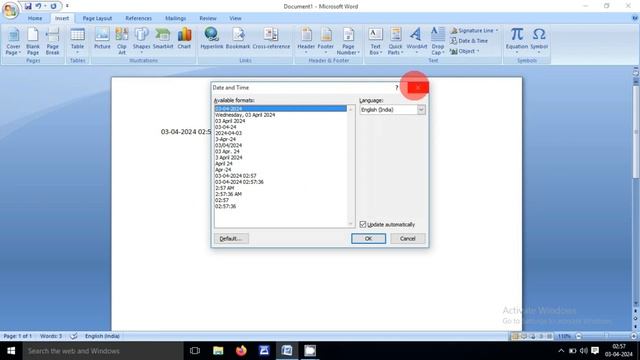Insert a Bookmark
The width and height of the screenshot is (640, 360).
tap(238, 39)
